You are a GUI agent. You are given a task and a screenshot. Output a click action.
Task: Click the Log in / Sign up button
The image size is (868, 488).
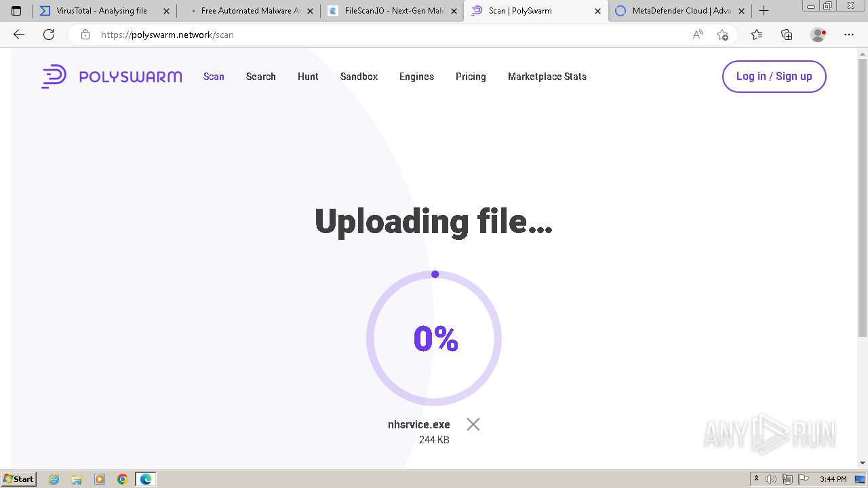click(x=774, y=77)
